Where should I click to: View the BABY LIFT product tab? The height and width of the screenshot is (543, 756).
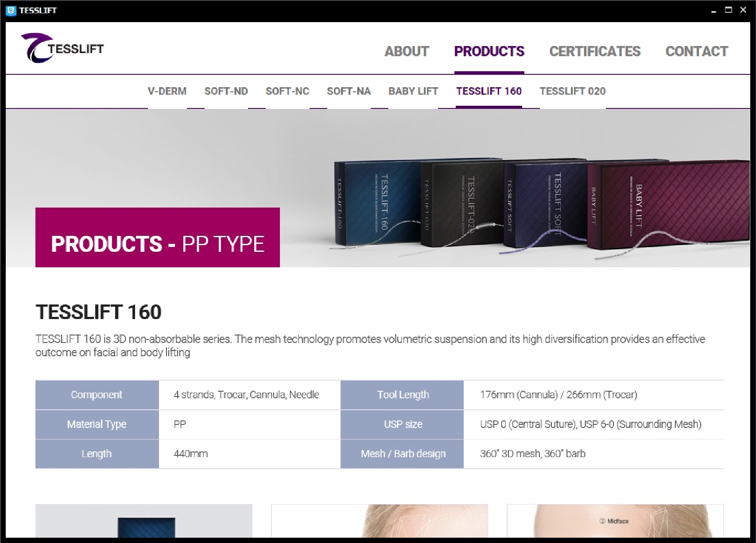pos(413,91)
